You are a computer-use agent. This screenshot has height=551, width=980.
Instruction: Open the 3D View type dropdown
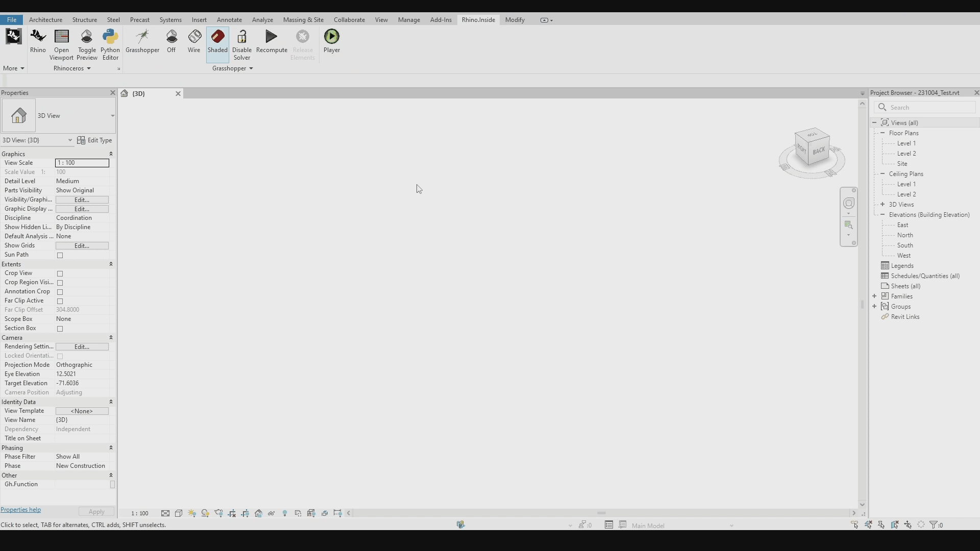112,116
